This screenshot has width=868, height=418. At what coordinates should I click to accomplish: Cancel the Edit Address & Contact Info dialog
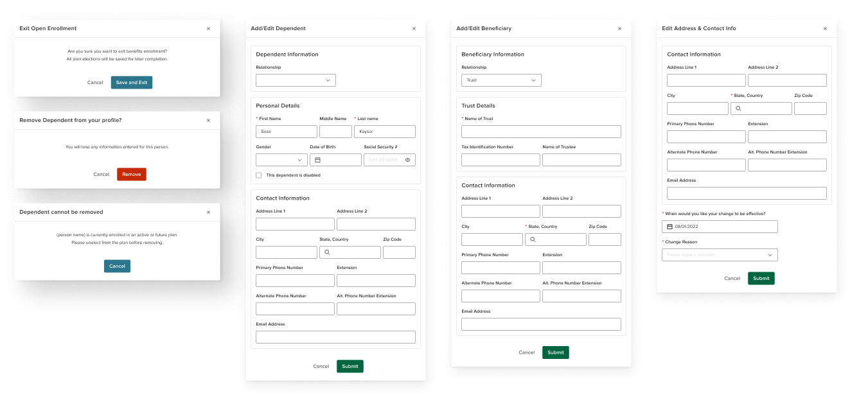pyautogui.click(x=732, y=278)
